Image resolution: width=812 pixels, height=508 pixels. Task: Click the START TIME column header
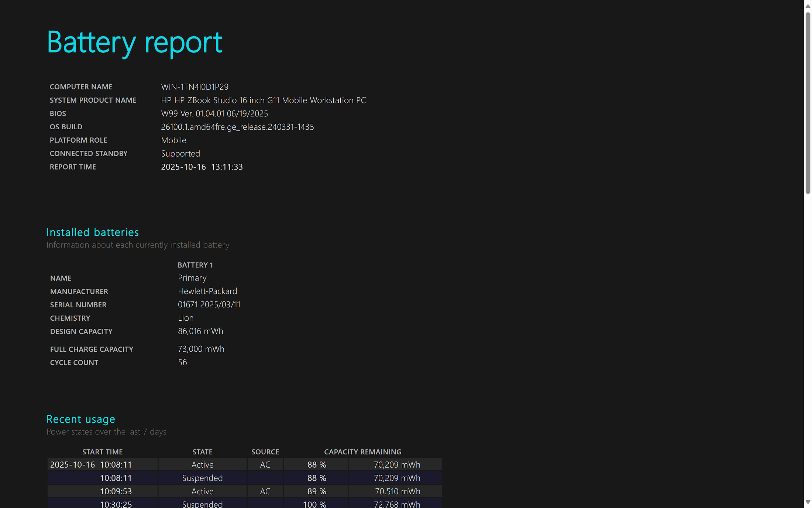tap(103, 452)
